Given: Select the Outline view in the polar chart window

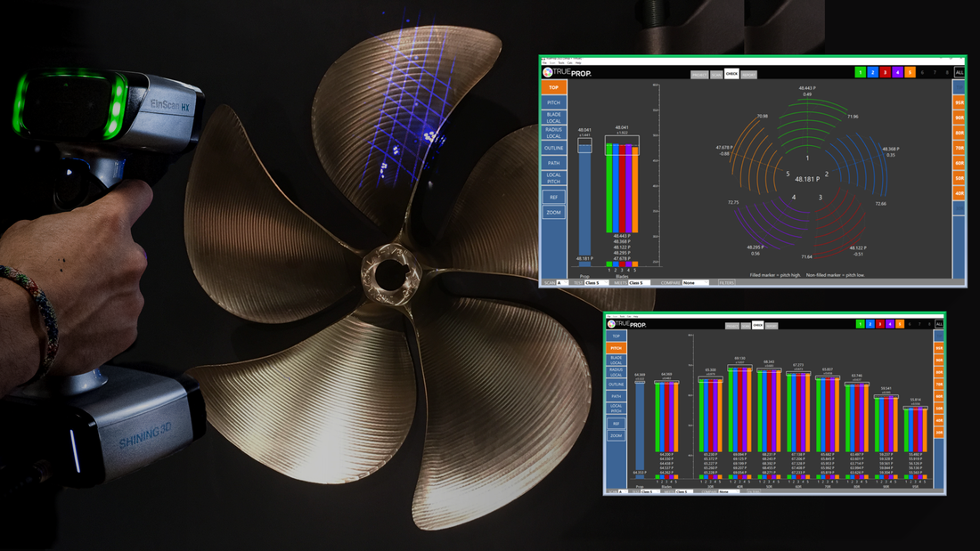Looking at the screenshot, I should point(553,147).
